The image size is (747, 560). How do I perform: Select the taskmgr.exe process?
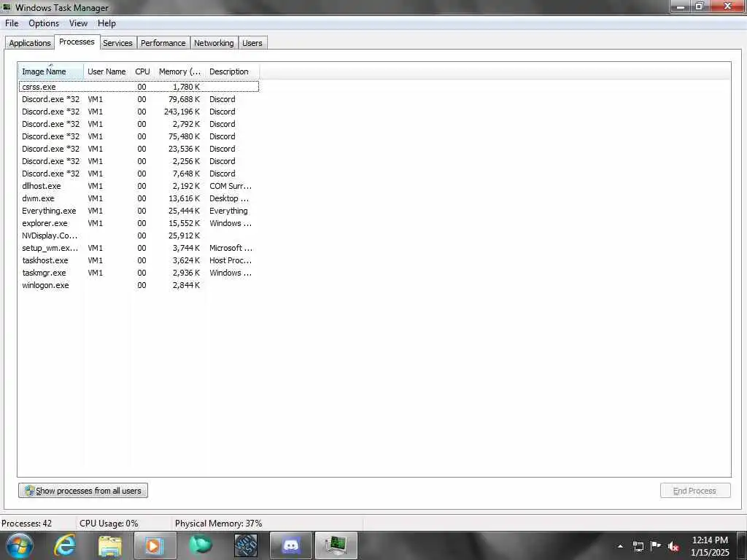pyautogui.click(x=139, y=273)
